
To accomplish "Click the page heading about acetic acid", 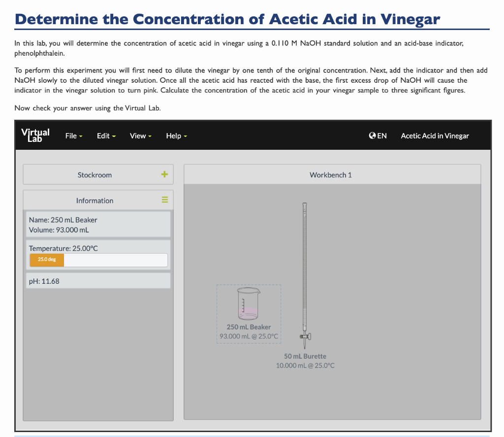I will pos(227,19).
